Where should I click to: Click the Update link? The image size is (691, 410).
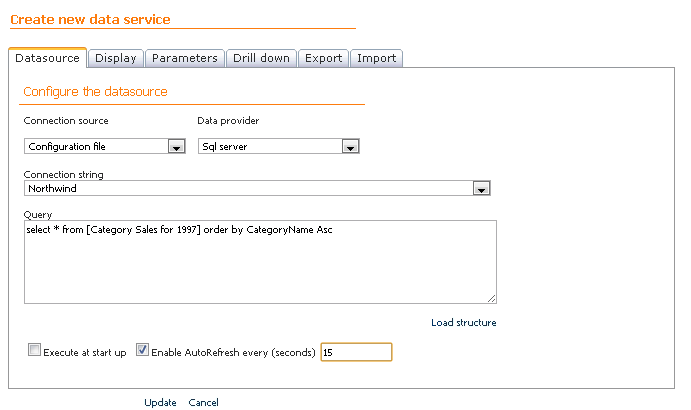coord(160,403)
